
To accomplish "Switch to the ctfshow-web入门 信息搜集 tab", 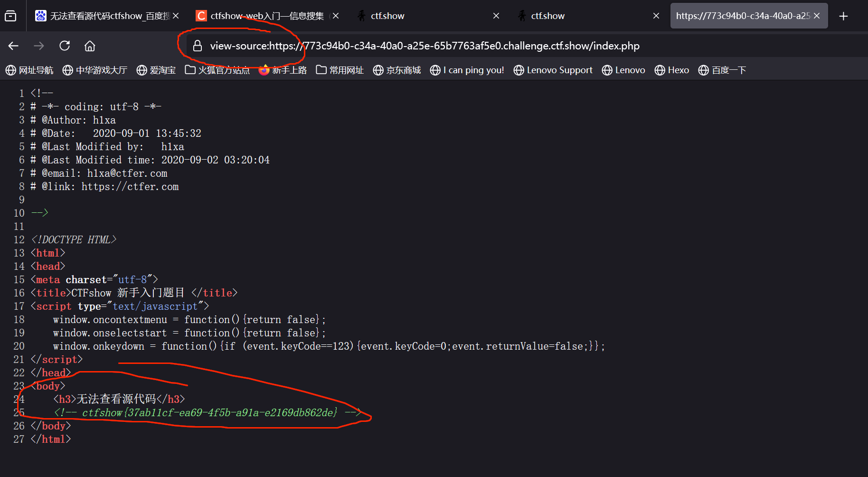I will pyautogui.click(x=261, y=16).
